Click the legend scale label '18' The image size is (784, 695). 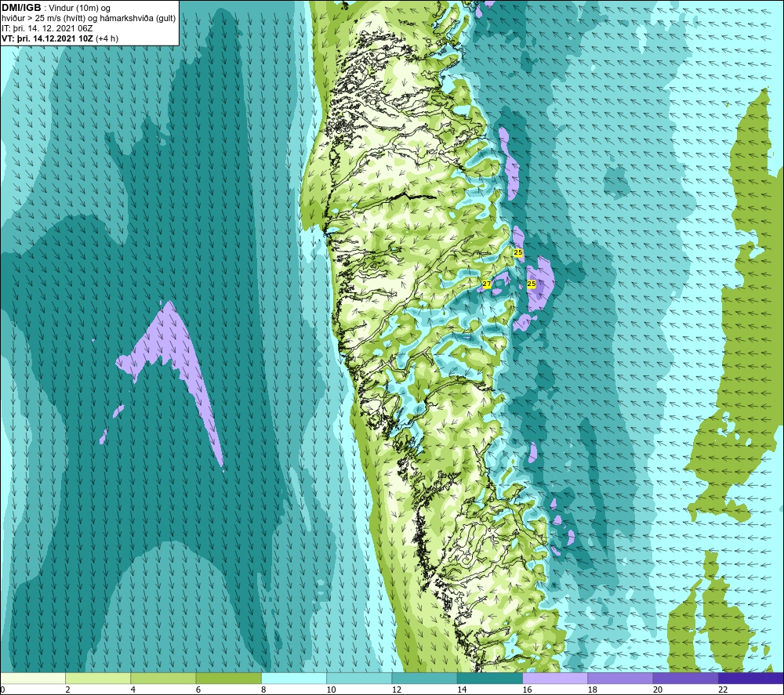pyautogui.click(x=593, y=690)
